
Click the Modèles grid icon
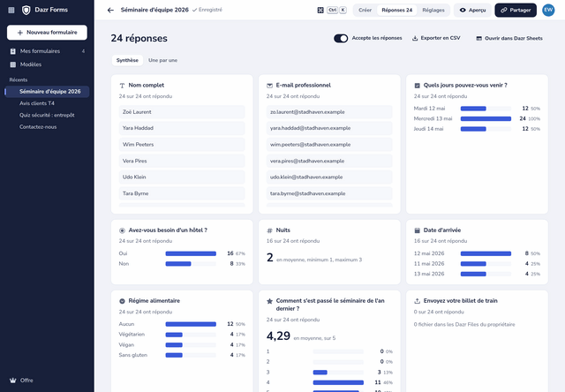click(13, 64)
